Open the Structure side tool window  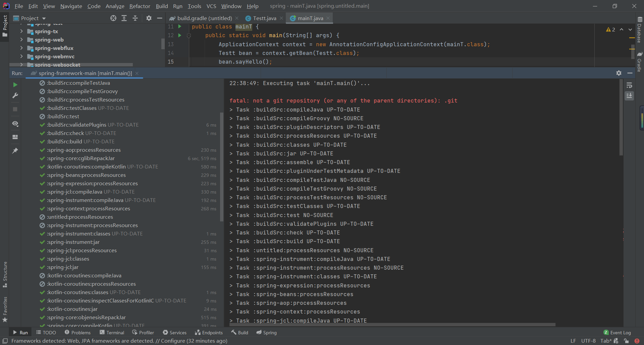[5, 274]
